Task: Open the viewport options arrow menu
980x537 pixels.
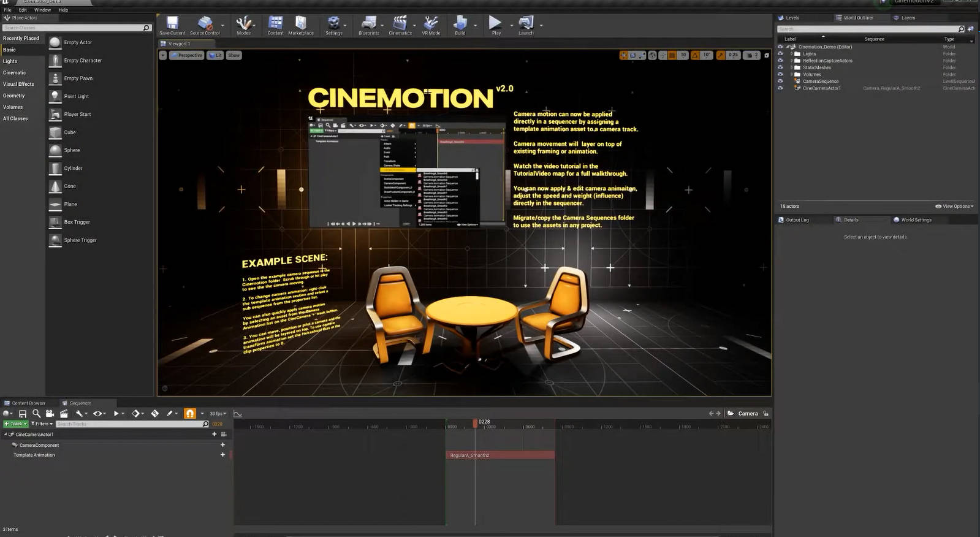Action: click(162, 55)
